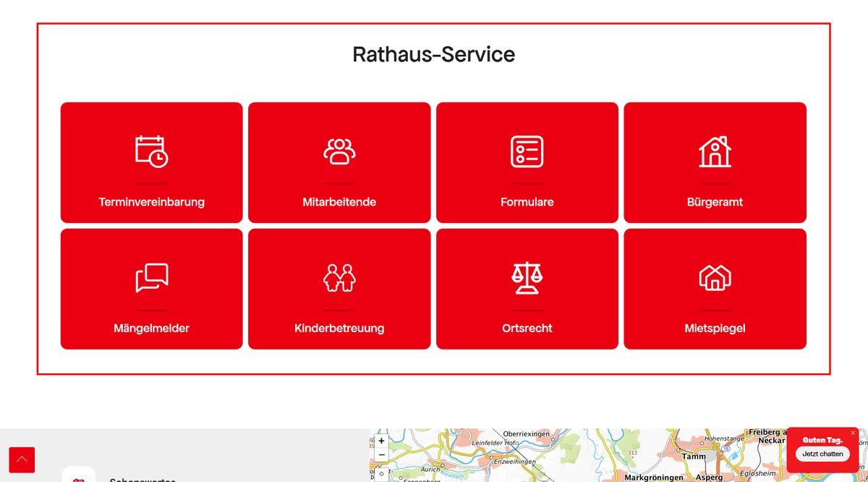Select the Ortsrecht scales of justice icon
Viewport: 868px width, 482px height.
[527, 278]
